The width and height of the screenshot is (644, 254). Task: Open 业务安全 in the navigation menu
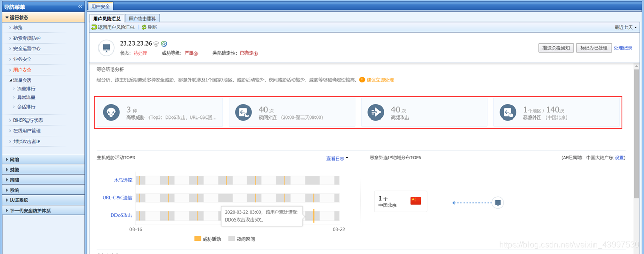click(x=22, y=59)
